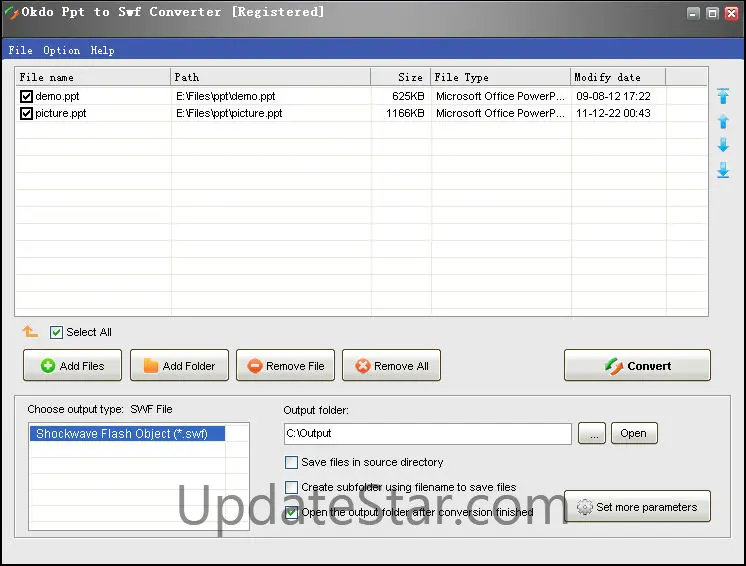Disable Open the output folder after conversion
Viewport: 746px width, 566px height.
[291, 512]
